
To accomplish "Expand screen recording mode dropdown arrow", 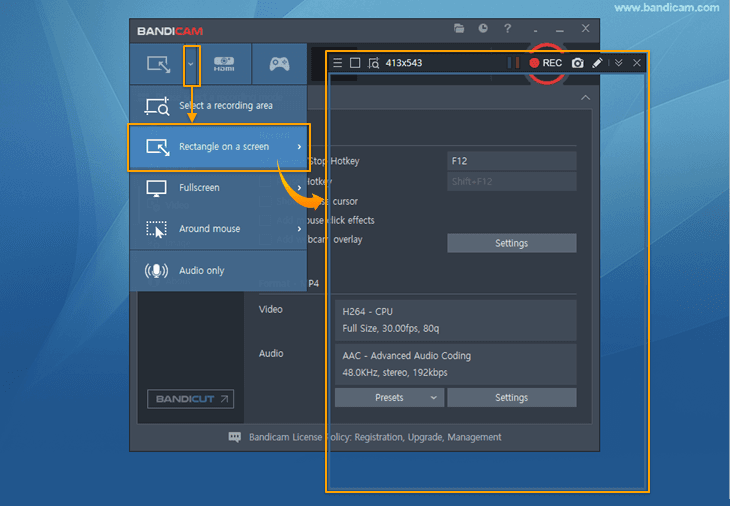I will [191, 64].
